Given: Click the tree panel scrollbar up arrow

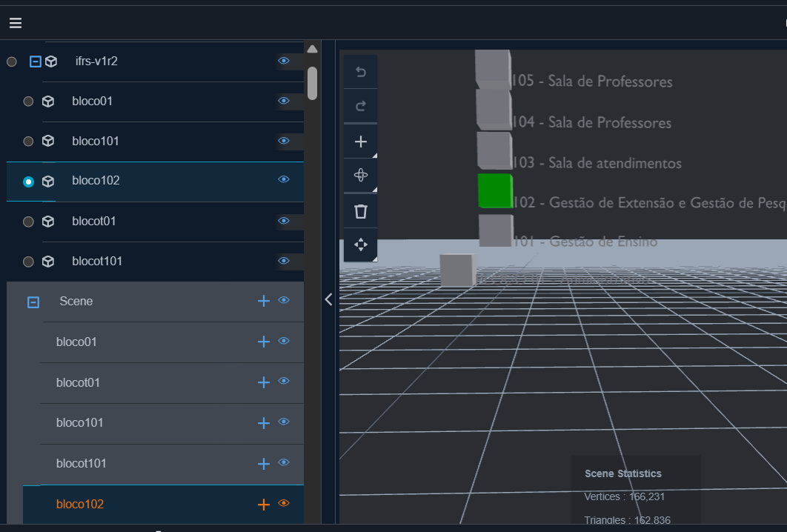Looking at the screenshot, I should (312, 50).
